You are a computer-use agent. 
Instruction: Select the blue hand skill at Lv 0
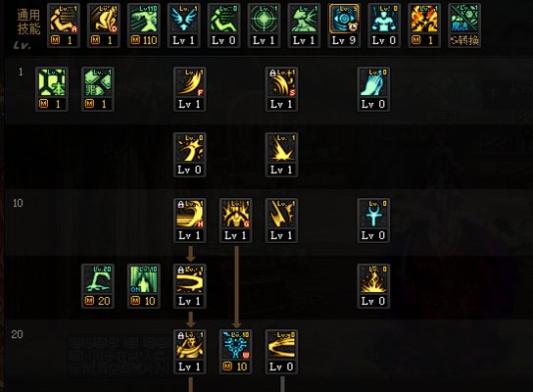click(x=373, y=82)
